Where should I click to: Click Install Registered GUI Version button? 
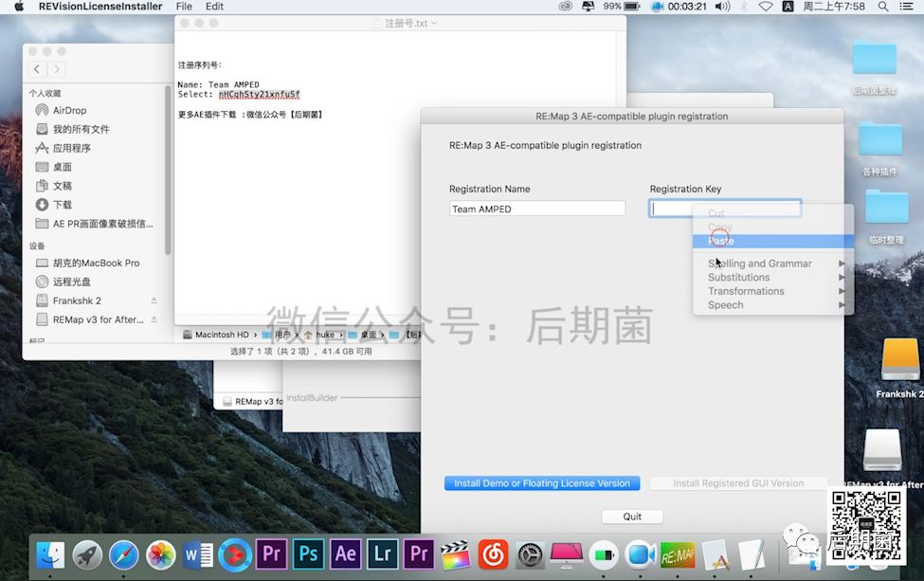(738, 483)
